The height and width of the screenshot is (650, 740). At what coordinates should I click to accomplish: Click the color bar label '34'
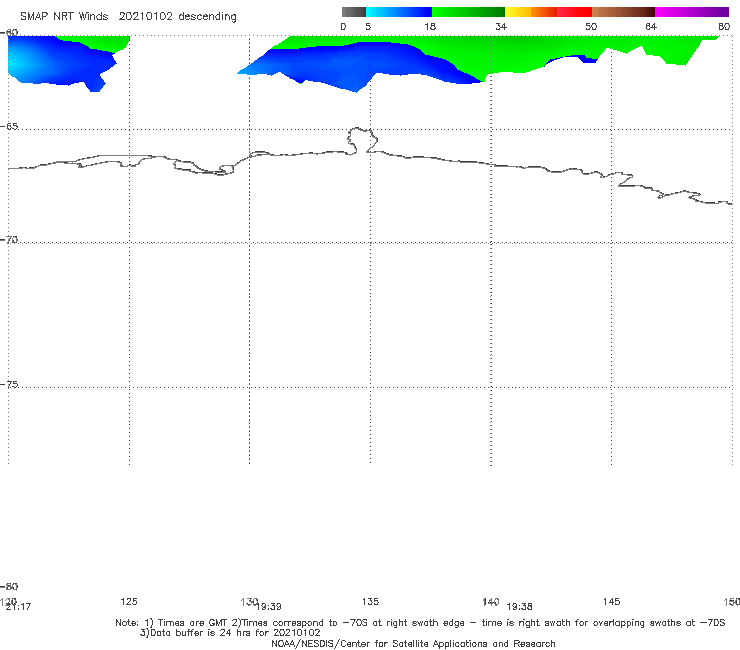[501, 27]
